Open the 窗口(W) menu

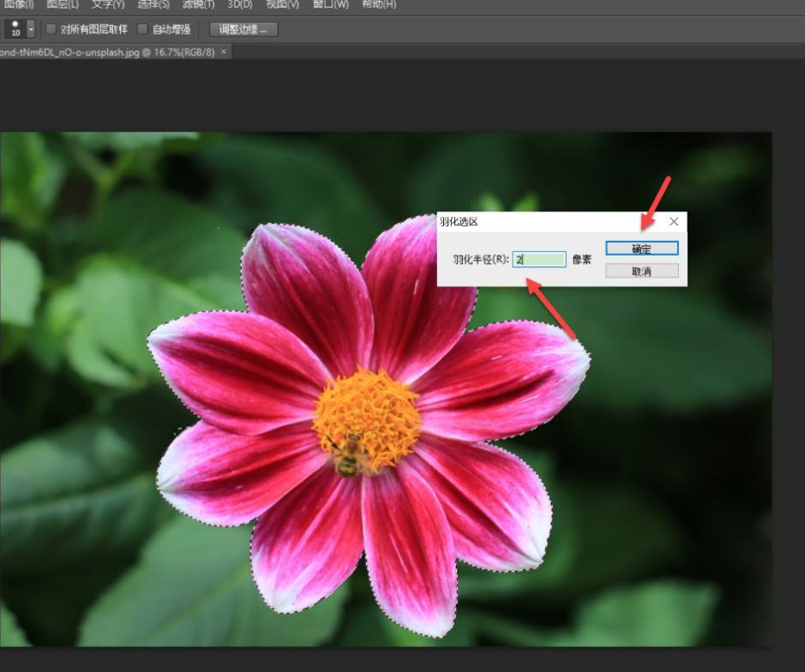(x=331, y=4)
